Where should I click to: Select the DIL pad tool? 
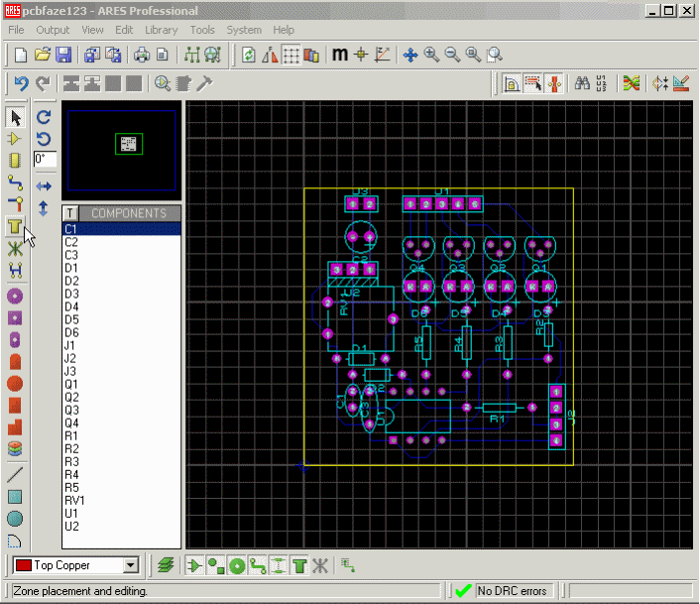[x=15, y=340]
